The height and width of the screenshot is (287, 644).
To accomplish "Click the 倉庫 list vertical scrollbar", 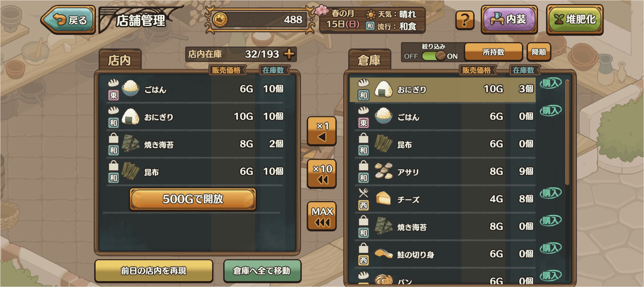I will point(567,132).
